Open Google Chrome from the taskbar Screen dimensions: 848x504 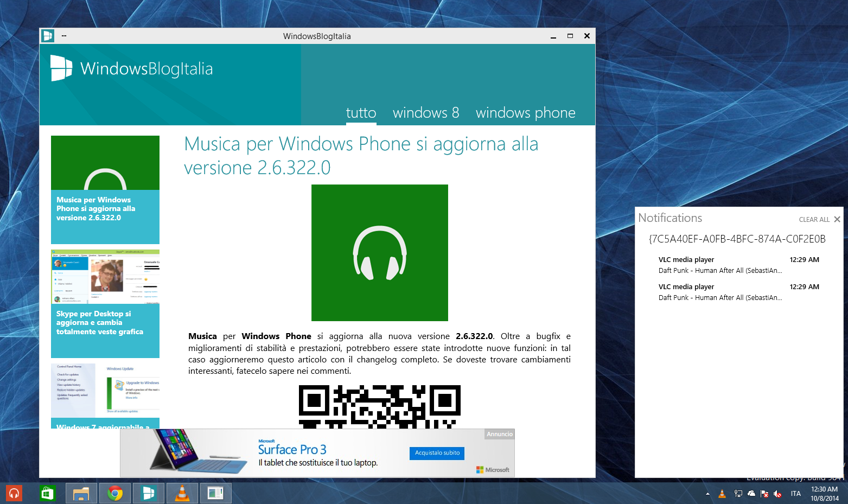(x=115, y=493)
